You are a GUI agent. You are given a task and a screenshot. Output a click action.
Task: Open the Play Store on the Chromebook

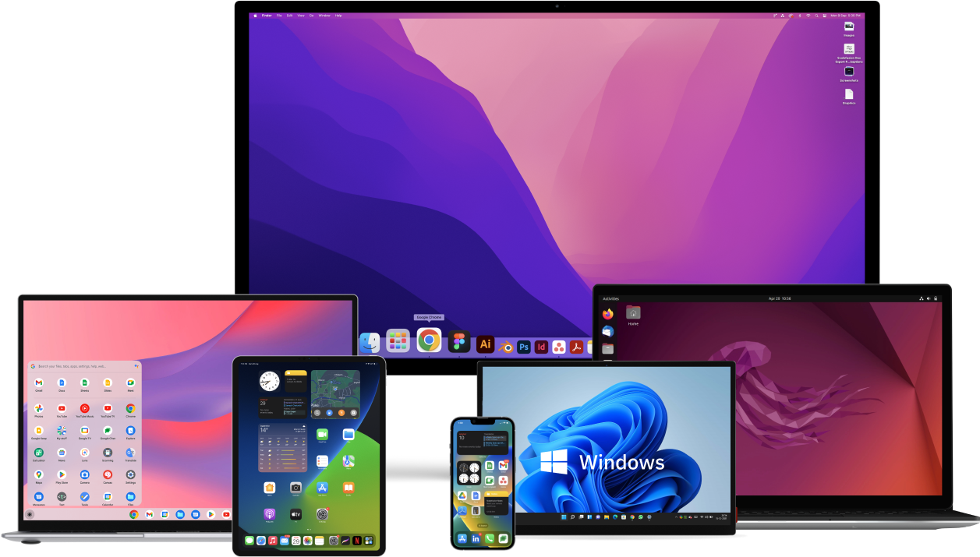pos(62,475)
